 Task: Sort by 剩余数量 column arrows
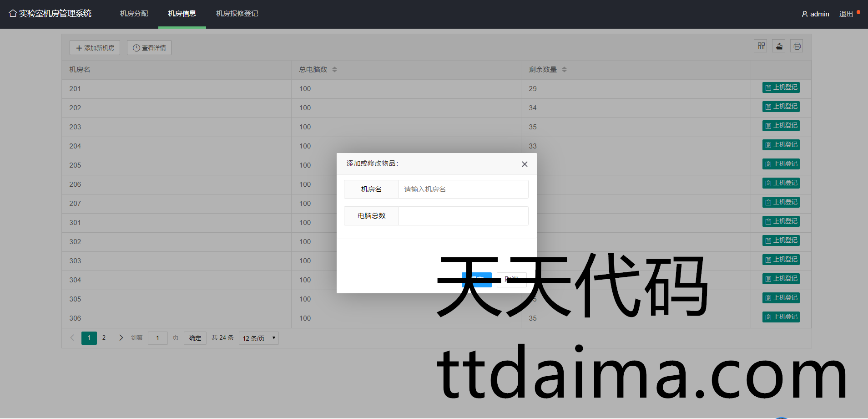click(x=564, y=70)
